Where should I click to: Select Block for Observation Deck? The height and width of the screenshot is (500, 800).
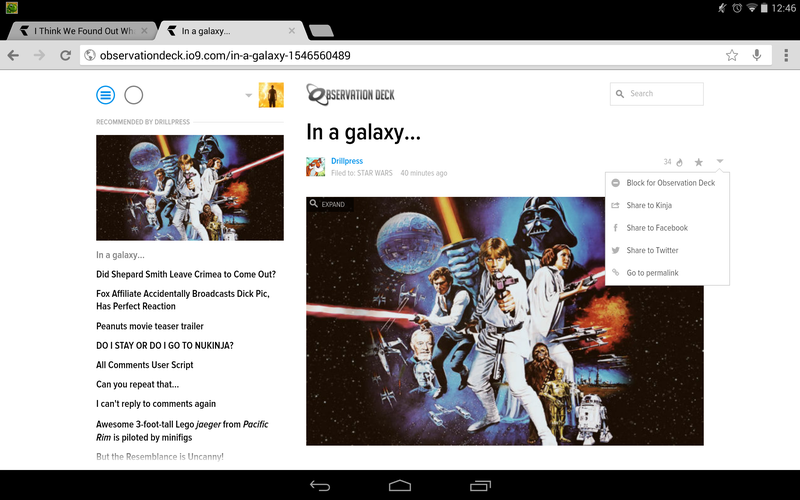tap(667, 183)
